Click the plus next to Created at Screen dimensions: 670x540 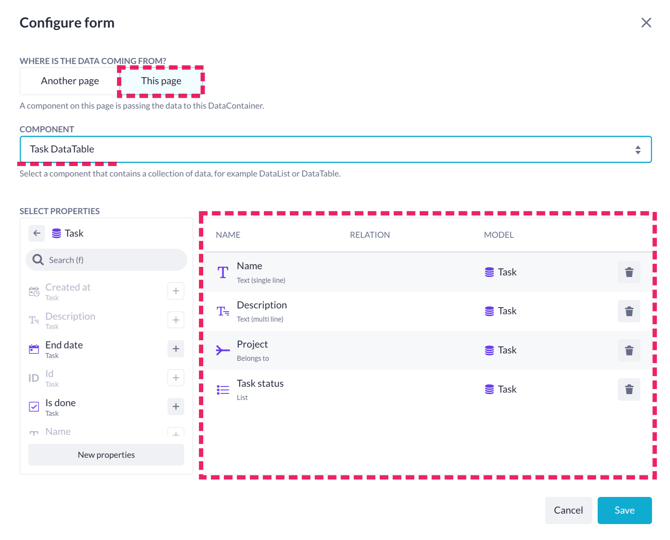176,291
